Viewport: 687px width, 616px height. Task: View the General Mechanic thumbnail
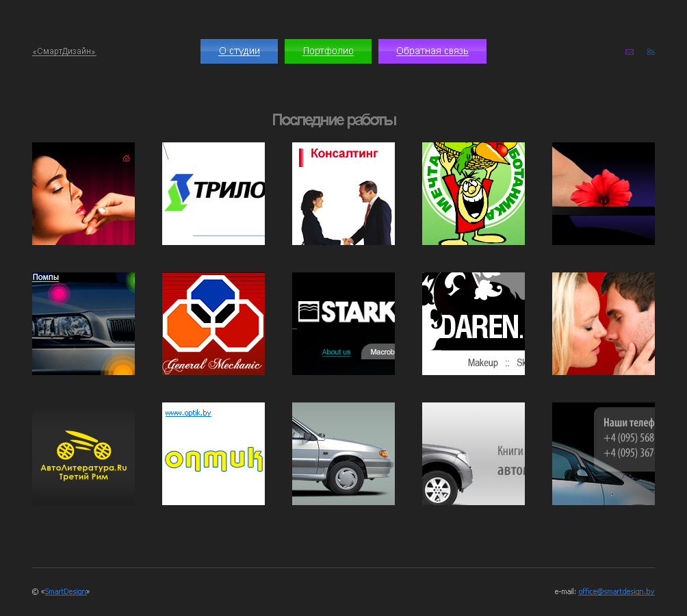click(213, 324)
